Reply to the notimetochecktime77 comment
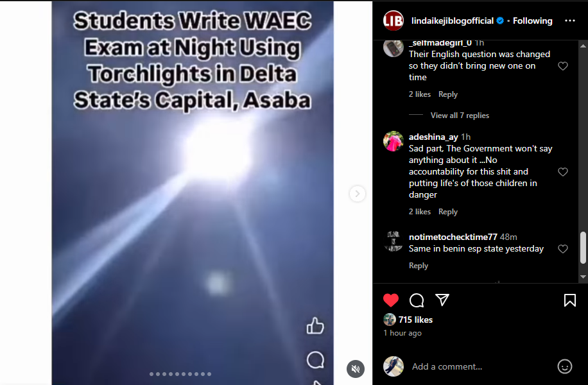 pos(418,266)
